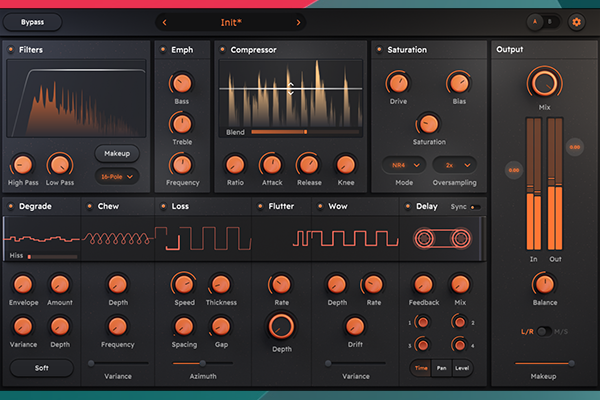Click the Output Mix knob
This screenshot has width=600, height=400.
(x=544, y=83)
